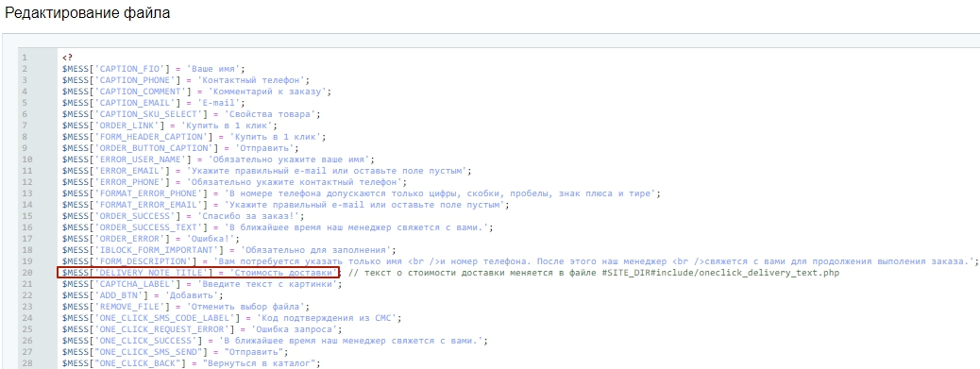Click line number 10 in the gutter

tap(26, 159)
